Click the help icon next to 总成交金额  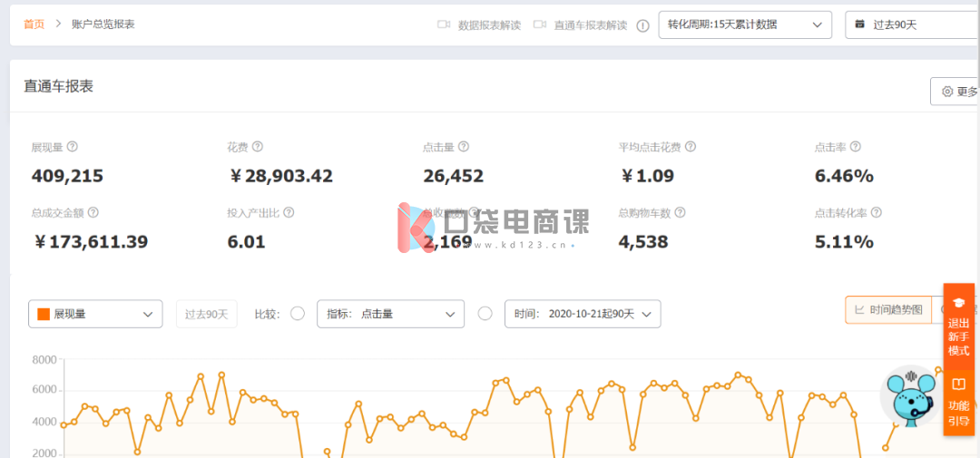point(93,212)
